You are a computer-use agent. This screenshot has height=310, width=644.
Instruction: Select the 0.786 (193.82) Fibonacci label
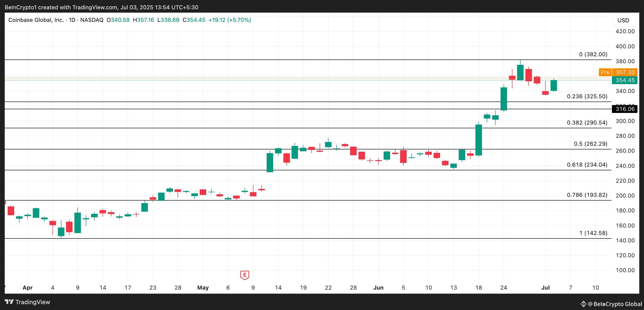tap(587, 195)
